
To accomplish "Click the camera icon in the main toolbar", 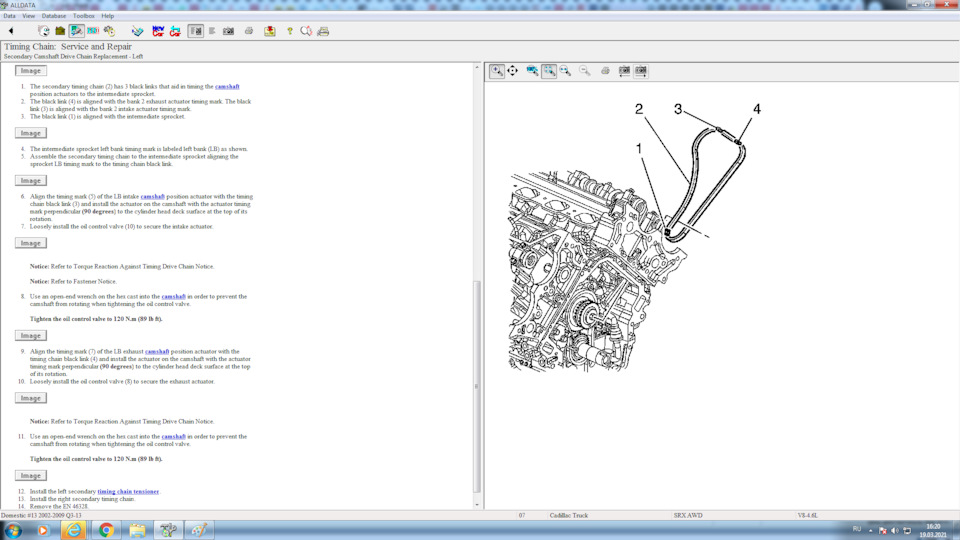I will coord(228,31).
